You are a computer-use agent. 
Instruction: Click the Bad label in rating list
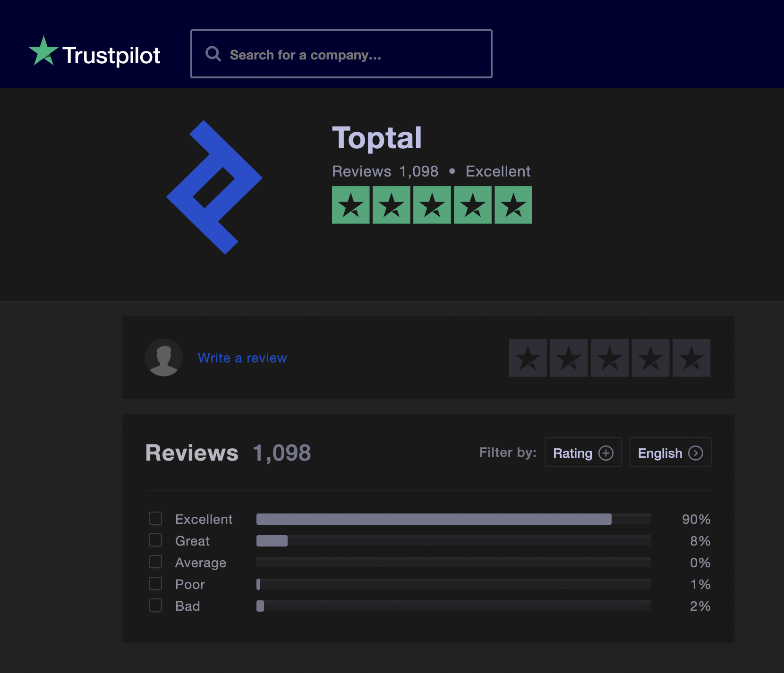187,606
